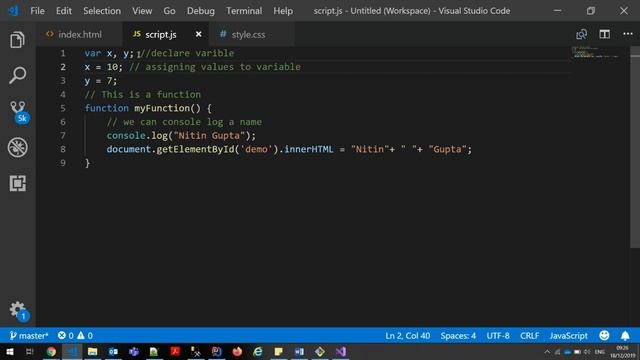Open Source Control view with 5k badge
The height and width of the screenshot is (360, 640).
pyautogui.click(x=18, y=112)
